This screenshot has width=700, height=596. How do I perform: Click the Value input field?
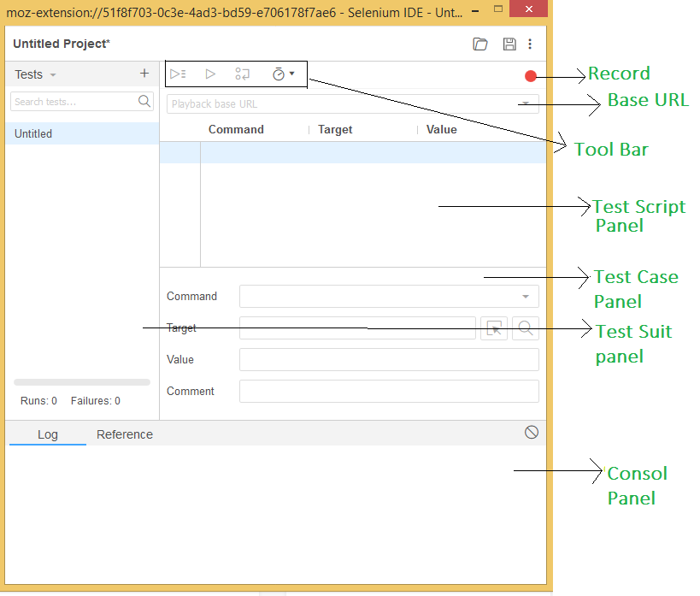tap(389, 360)
